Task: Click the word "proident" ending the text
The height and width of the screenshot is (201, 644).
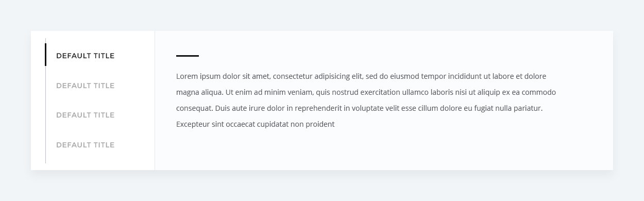Action: tap(321, 124)
